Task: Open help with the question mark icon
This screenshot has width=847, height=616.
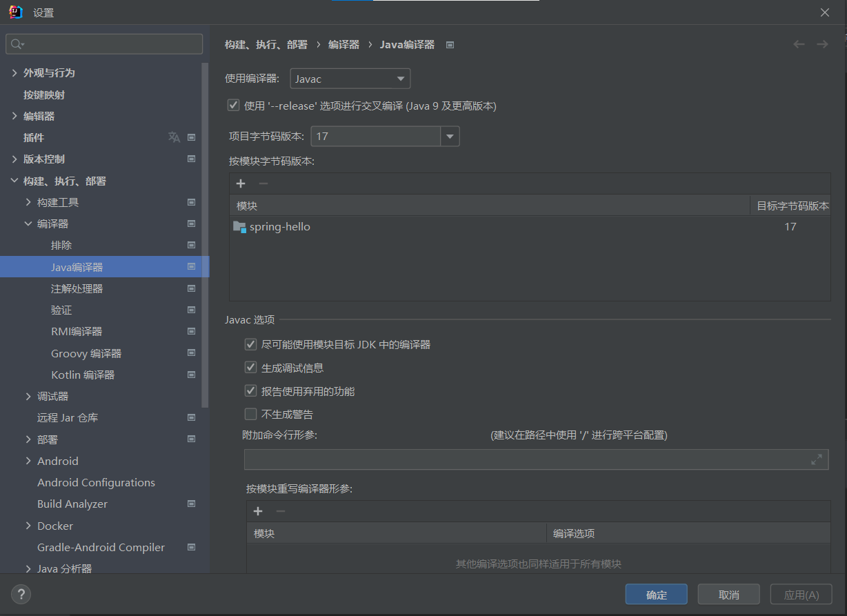Action: click(x=21, y=594)
